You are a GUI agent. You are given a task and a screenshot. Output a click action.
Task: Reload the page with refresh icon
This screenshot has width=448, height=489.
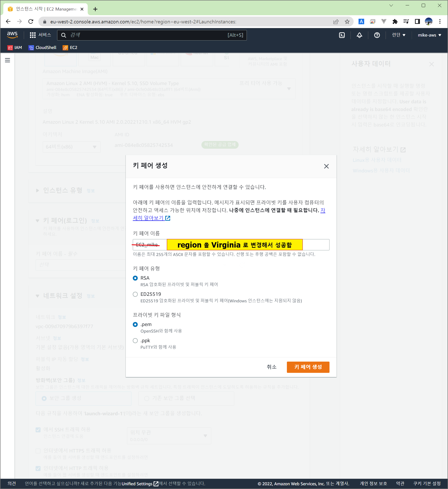click(31, 22)
